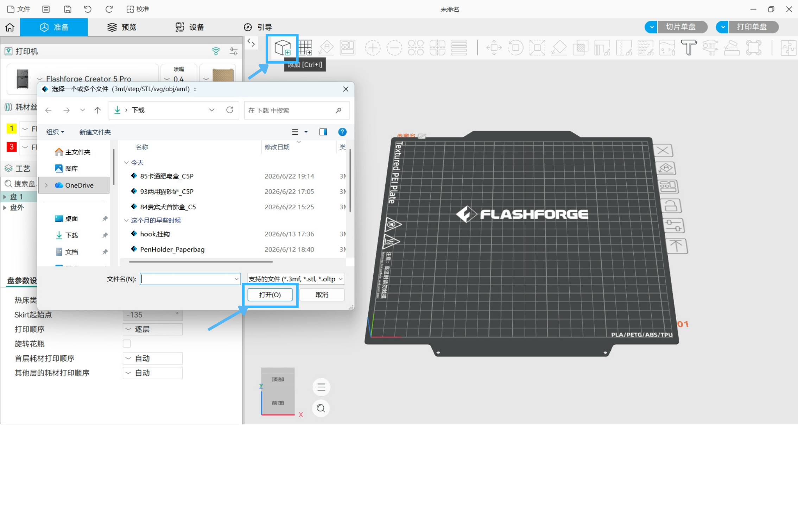798x532 pixels.
Task: Click the Add plate grid icon
Action: (305, 48)
